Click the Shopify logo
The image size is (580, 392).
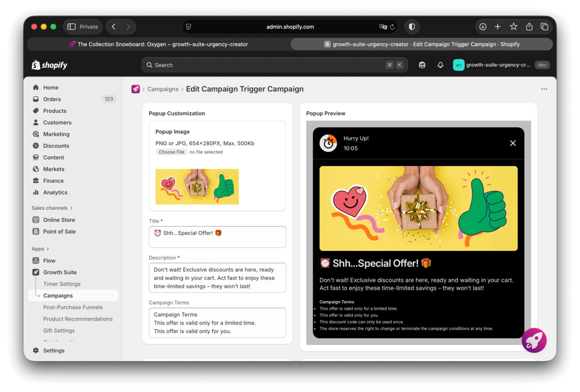click(49, 64)
